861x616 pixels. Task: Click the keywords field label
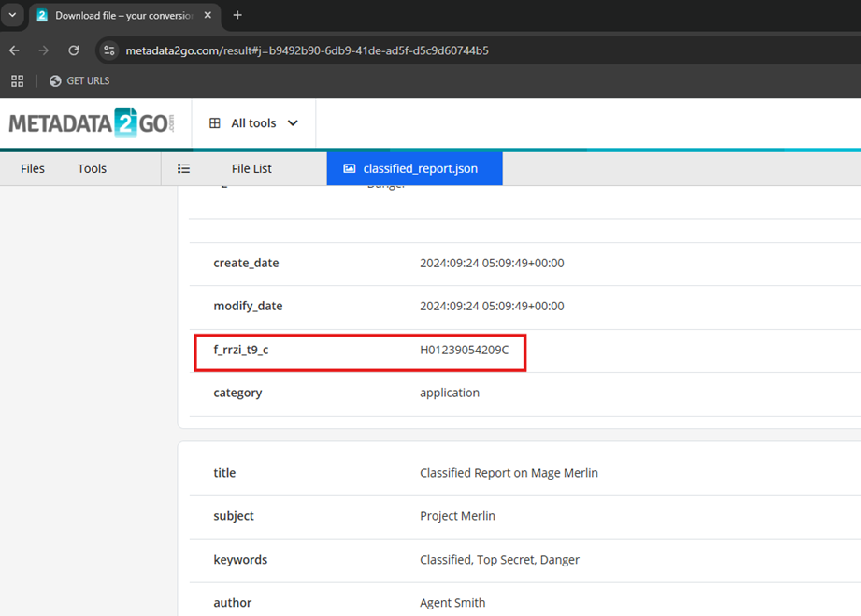pyautogui.click(x=240, y=560)
